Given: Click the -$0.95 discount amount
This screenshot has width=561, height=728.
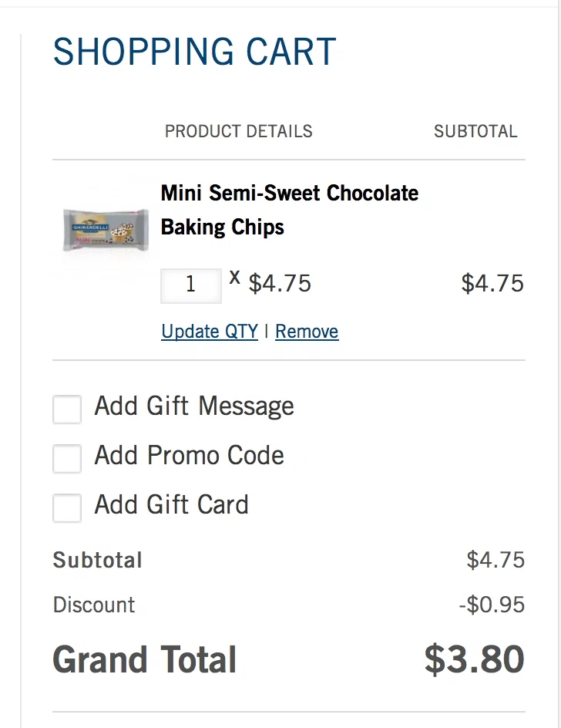Looking at the screenshot, I should (x=492, y=605).
